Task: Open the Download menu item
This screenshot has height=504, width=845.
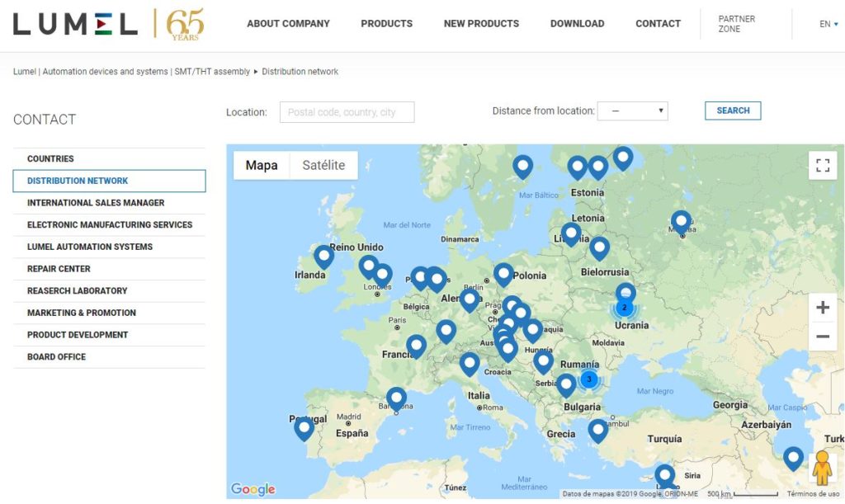Action: coord(577,24)
